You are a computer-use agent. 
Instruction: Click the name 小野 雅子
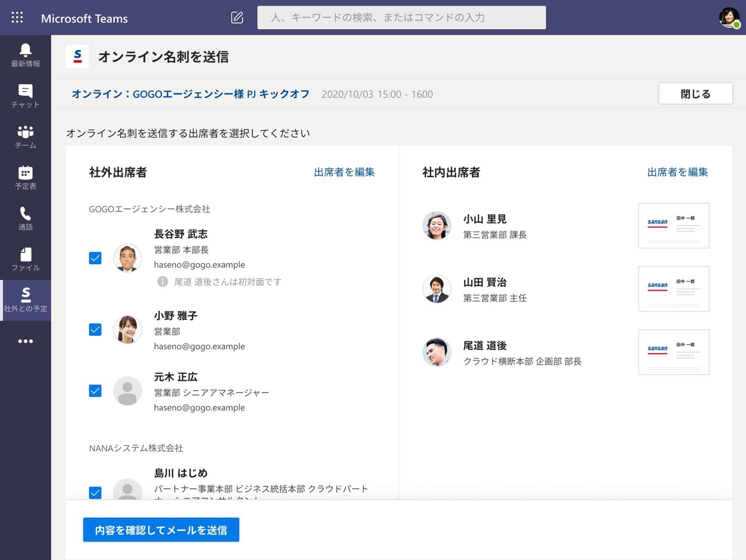176,316
